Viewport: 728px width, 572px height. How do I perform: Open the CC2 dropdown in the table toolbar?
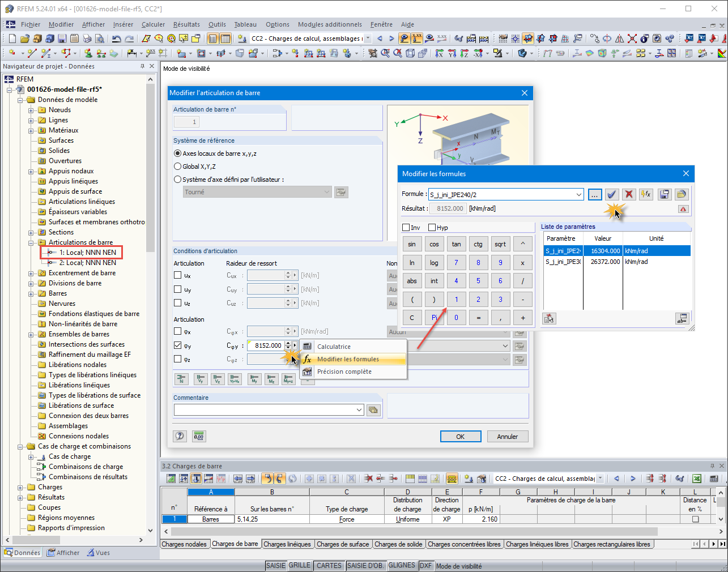pos(601,479)
